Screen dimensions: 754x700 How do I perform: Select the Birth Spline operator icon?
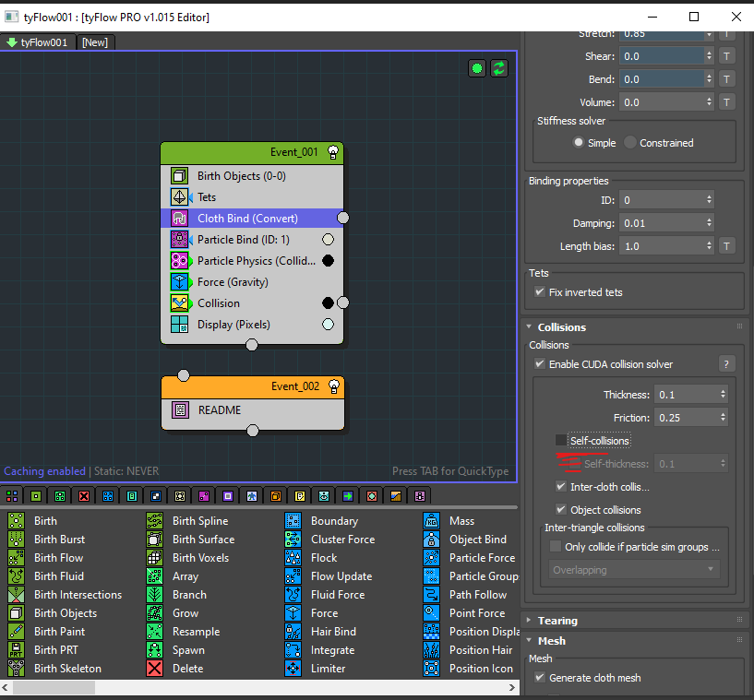click(x=156, y=521)
